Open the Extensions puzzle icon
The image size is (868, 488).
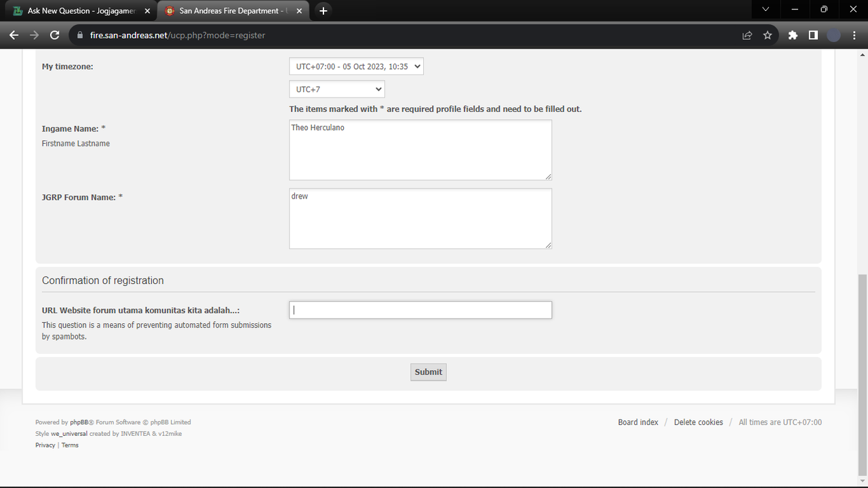tap(793, 35)
